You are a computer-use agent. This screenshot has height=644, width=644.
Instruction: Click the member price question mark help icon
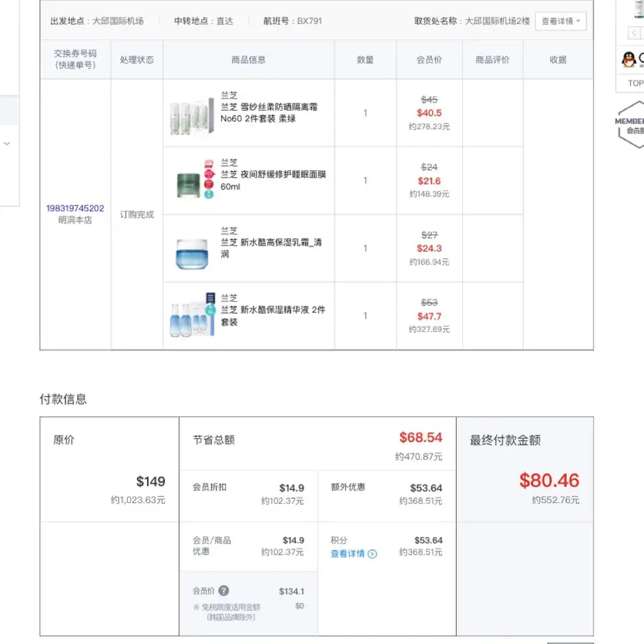(223, 590)
